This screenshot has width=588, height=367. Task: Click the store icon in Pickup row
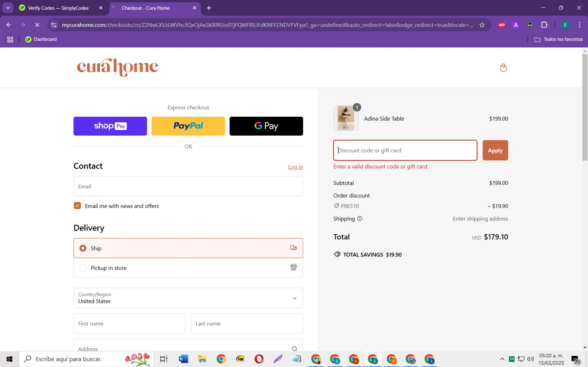click(294, 268)
